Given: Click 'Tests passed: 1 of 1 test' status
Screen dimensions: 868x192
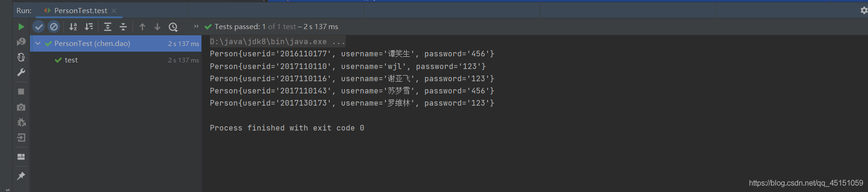Looking at the screenshot, I should [x=255, y=27].
